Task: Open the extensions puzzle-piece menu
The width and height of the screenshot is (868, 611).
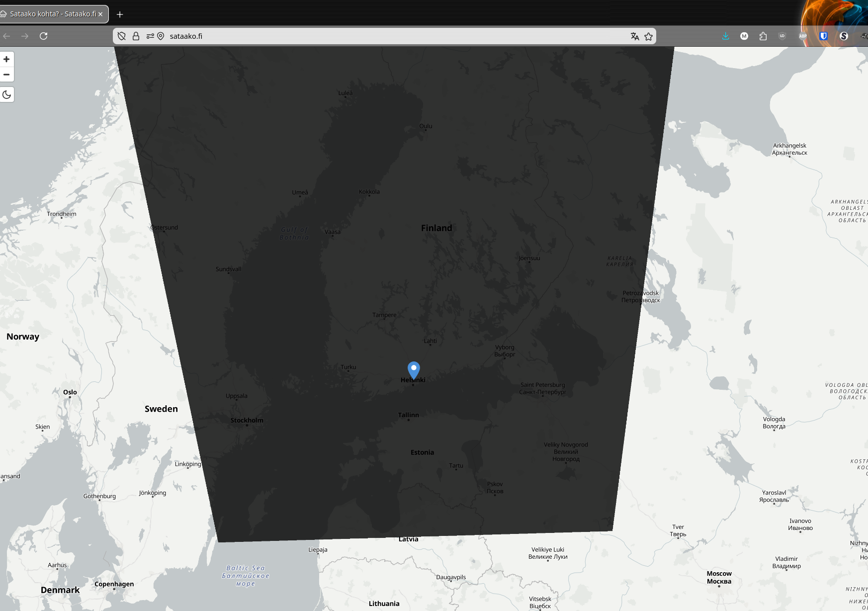Action: [763, 36]
